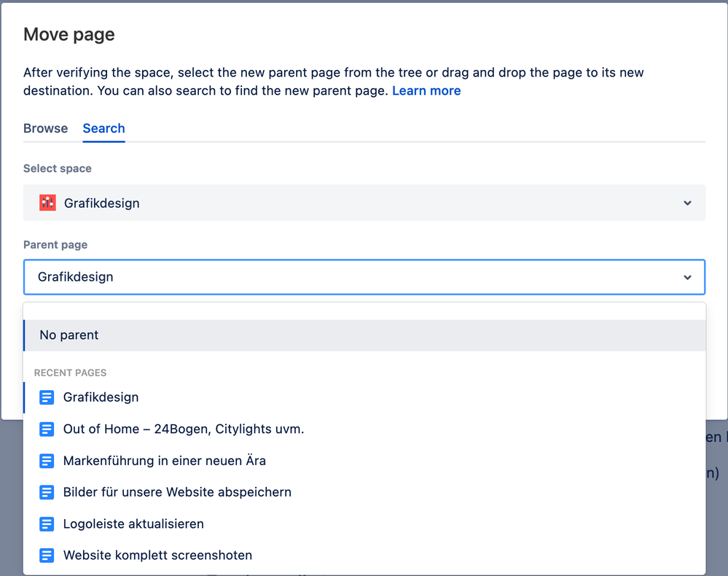Click the Grafikdesign space logo icon
This screenshot has width=728, height=576.
47,203
